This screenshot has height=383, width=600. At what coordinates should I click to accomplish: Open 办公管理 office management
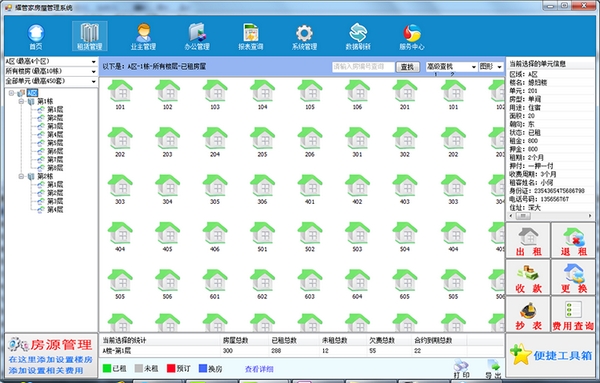coord(197,37)
